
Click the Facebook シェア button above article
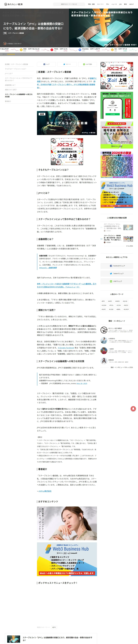[x=46, y=64]
